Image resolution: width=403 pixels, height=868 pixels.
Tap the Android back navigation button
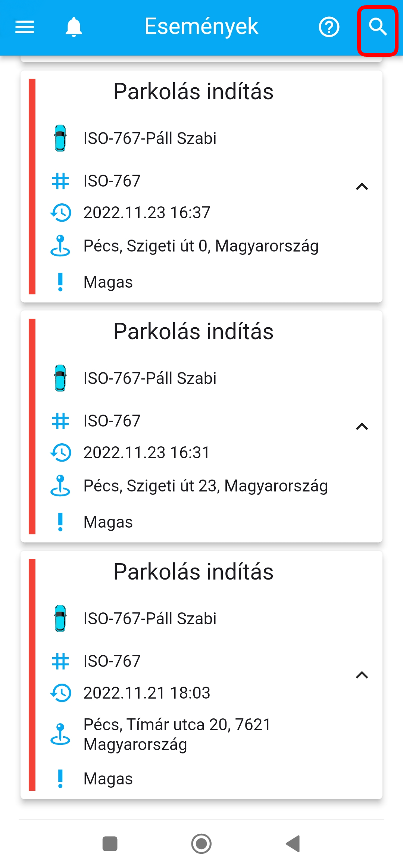293,844
